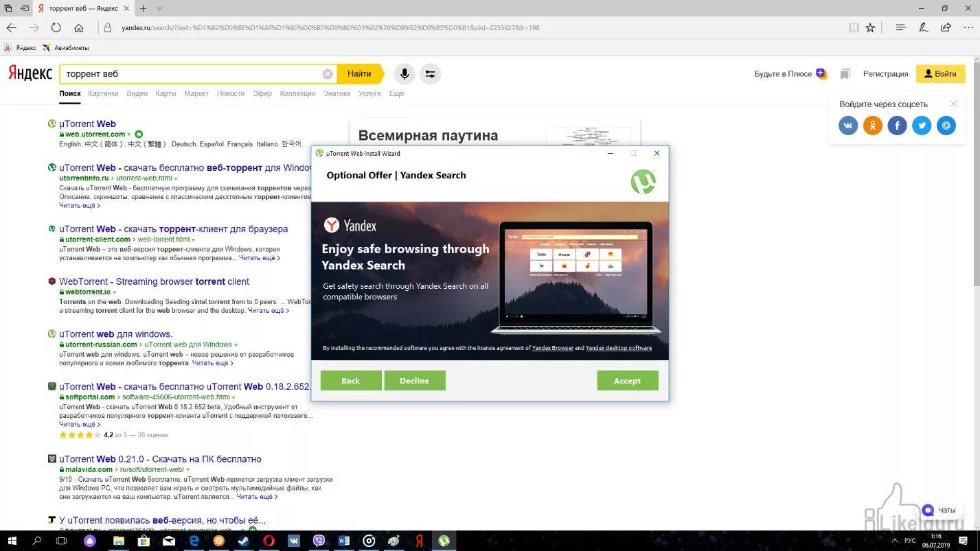
Task: Sign in with the Twitter icon
Action: point(922,126)
